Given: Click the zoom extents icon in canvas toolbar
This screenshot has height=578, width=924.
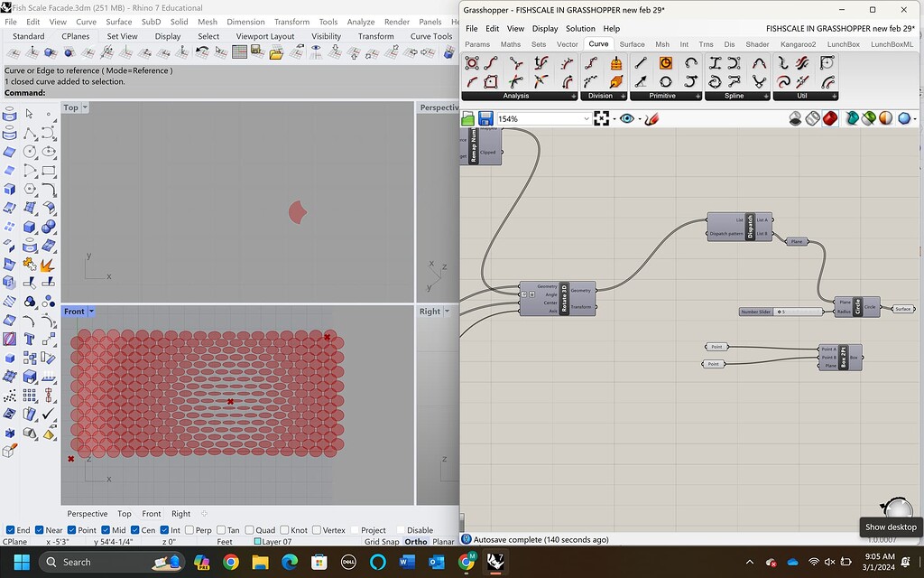Looking at the screenshot, I should tap(602, 118).
